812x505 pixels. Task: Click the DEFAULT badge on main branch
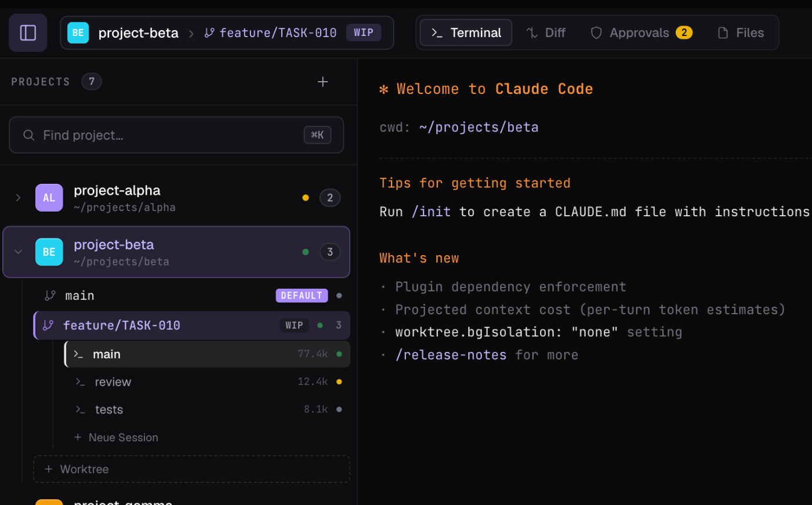tap(302, 296)
